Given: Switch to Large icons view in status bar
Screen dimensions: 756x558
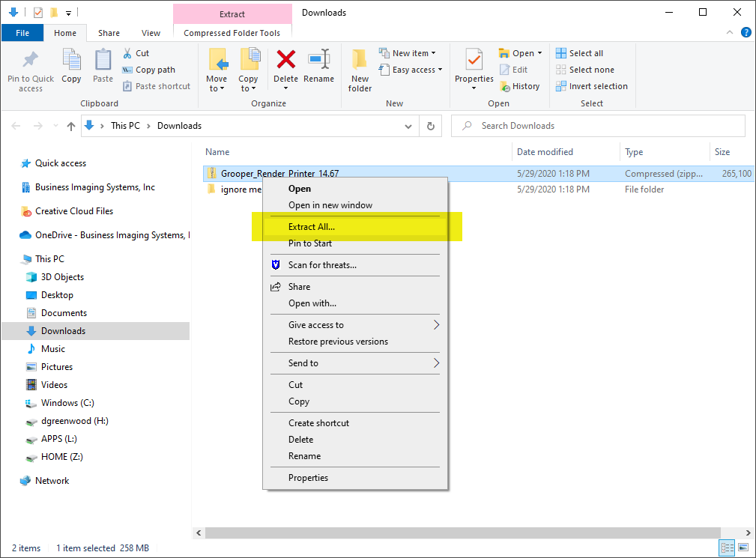Looking at the screenshot, I should click(x=743, y=548).
